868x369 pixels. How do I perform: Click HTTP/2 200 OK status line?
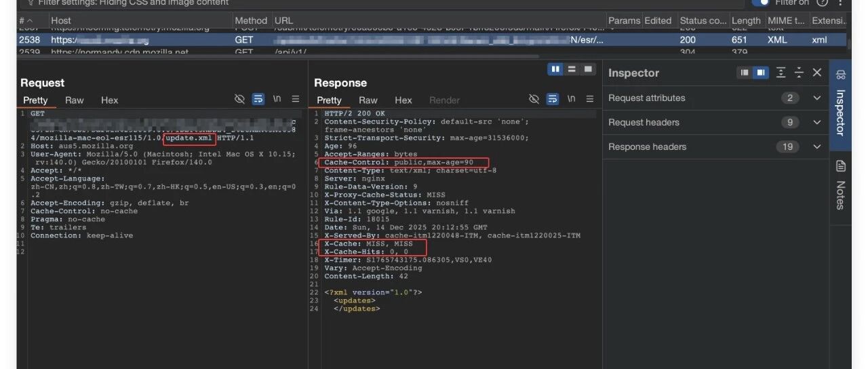[x=355, y=113]
